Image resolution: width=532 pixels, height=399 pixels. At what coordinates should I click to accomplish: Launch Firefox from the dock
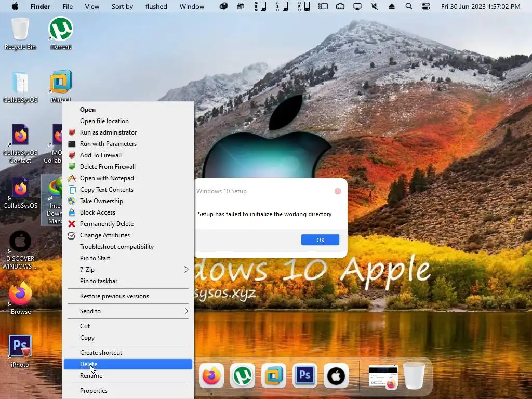[211, 376]
